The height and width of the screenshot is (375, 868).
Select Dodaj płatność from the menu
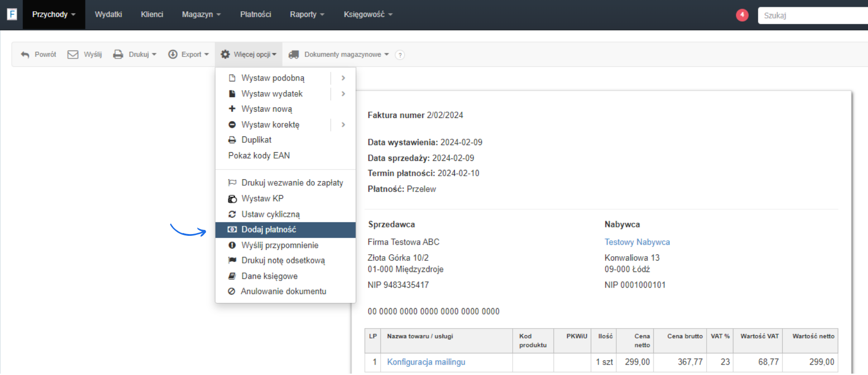[x=269, y=230]
